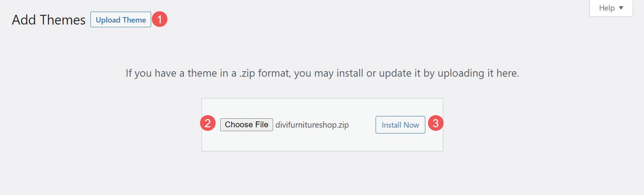Click the word "Themes" in the heading
The height and width of the screenshot is (195, 644).
coord(64,20)
